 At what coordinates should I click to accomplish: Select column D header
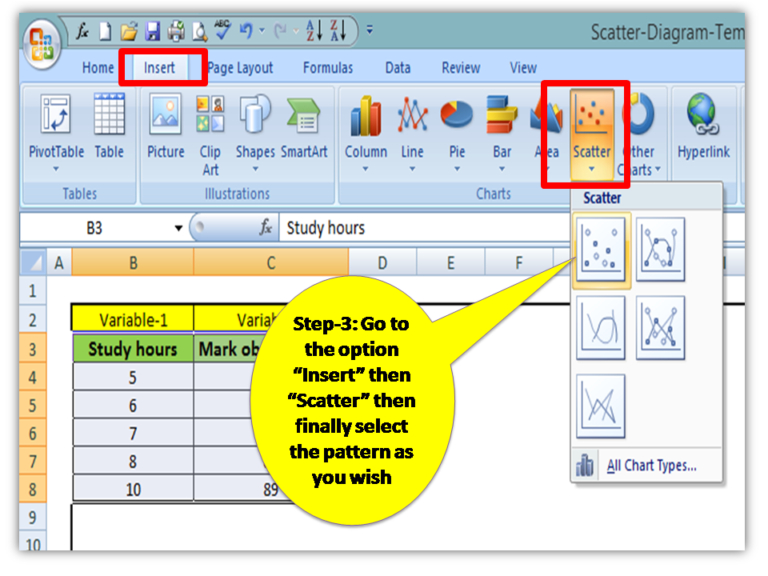tap(383, 263)
